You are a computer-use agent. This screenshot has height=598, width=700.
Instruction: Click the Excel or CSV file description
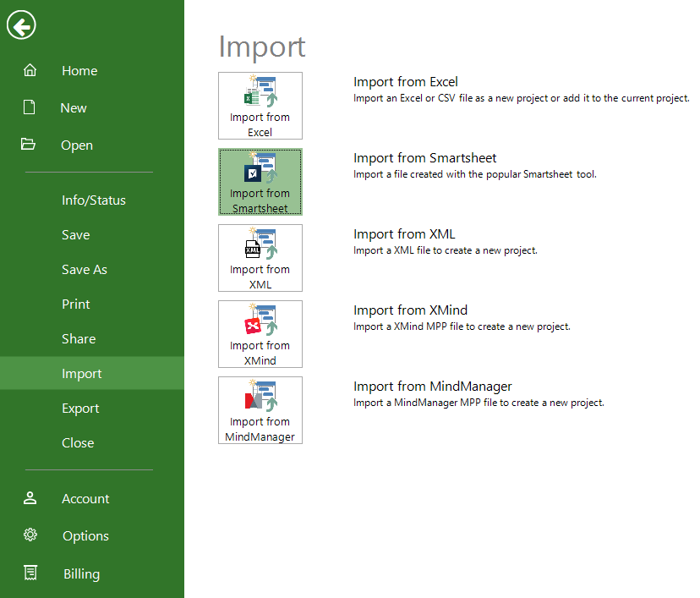coord(522,98)
